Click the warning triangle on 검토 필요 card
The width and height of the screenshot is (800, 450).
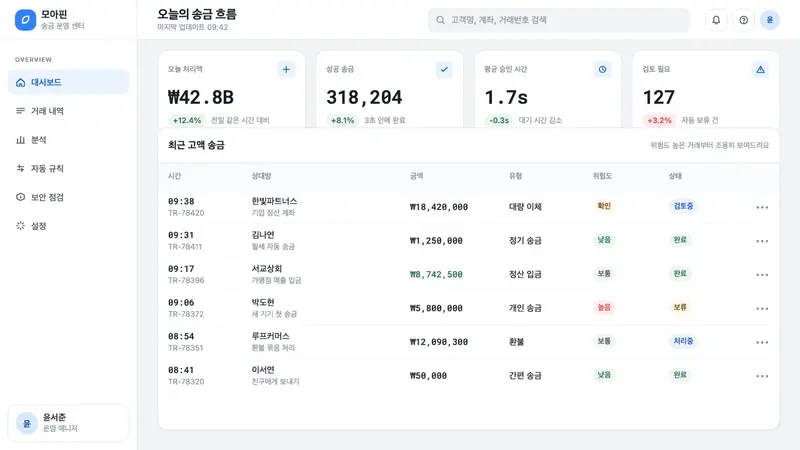click(761, 69)
